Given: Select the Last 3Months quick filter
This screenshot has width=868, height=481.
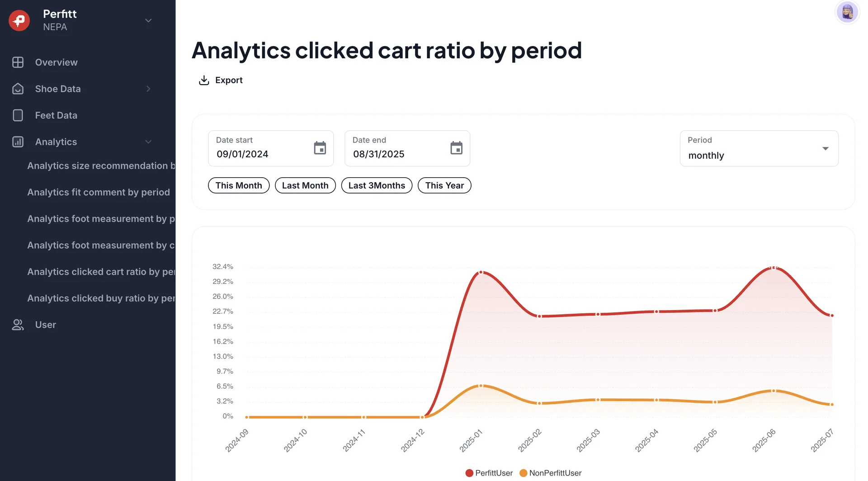Looking at the screenshot, I should (377, 185).
